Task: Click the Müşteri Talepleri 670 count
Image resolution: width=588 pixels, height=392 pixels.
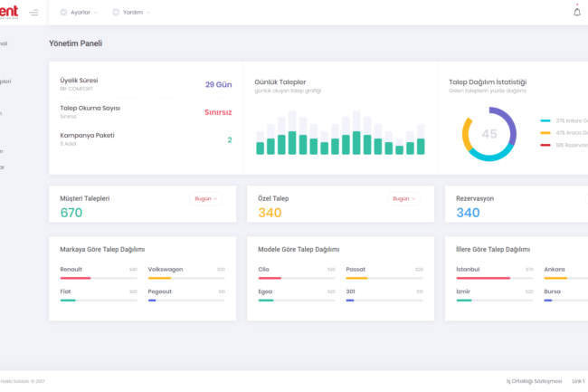Action: pos(71,213)
